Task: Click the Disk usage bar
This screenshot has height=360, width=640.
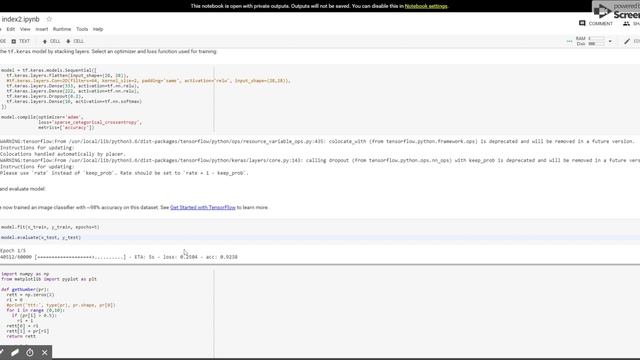Action: [x=596, y=44]
